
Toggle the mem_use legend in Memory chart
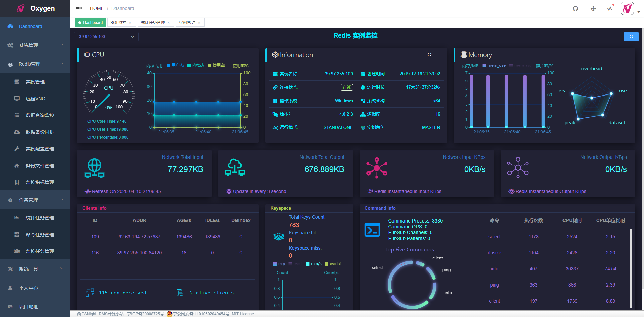494,66
